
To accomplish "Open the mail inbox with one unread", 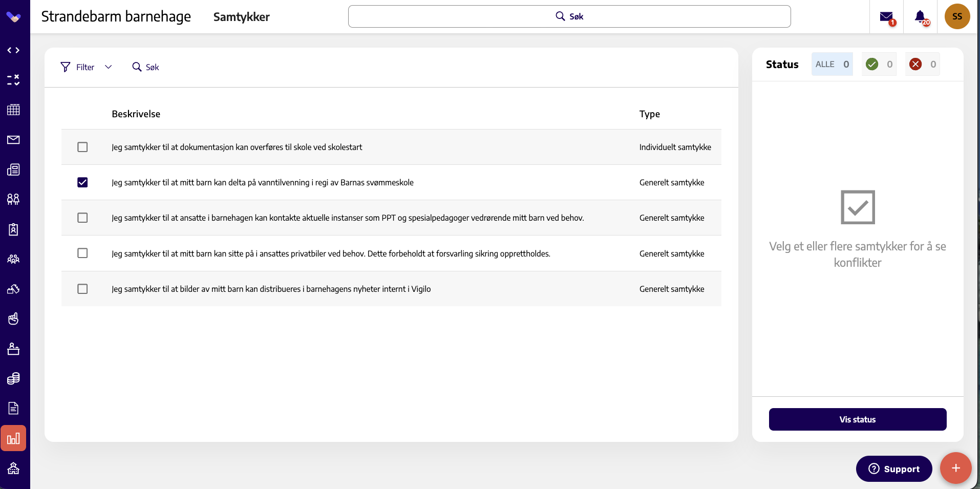I will (887, 17).
